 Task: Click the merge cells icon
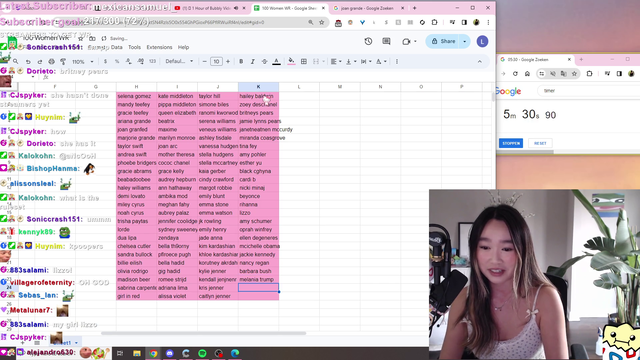coord(316,62)
